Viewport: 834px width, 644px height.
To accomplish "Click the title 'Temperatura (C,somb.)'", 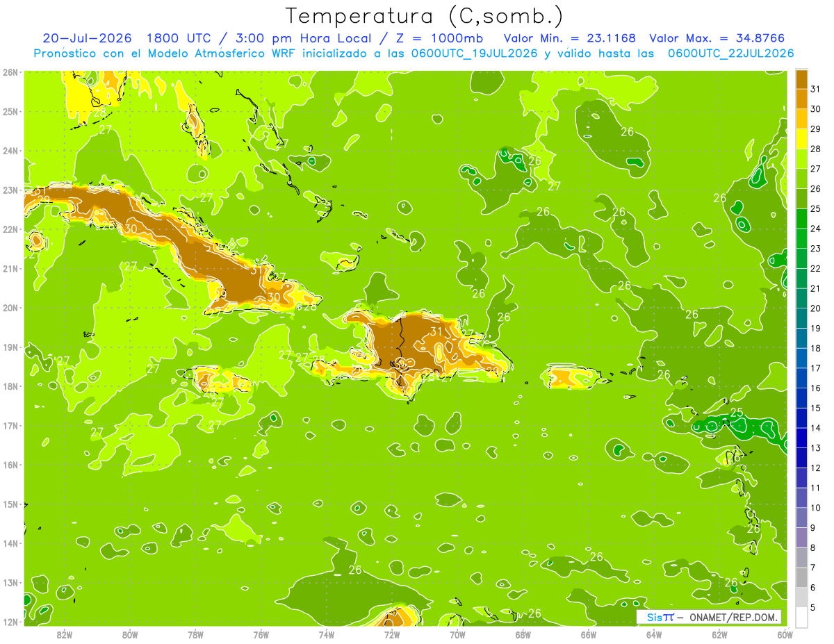I will tap(424, 17).
